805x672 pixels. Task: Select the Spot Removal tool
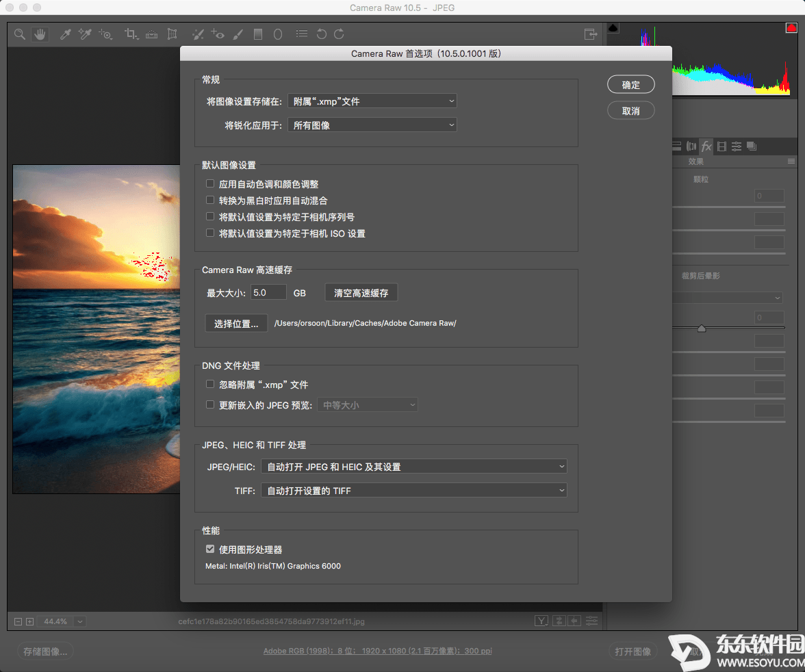click(198, 34)
